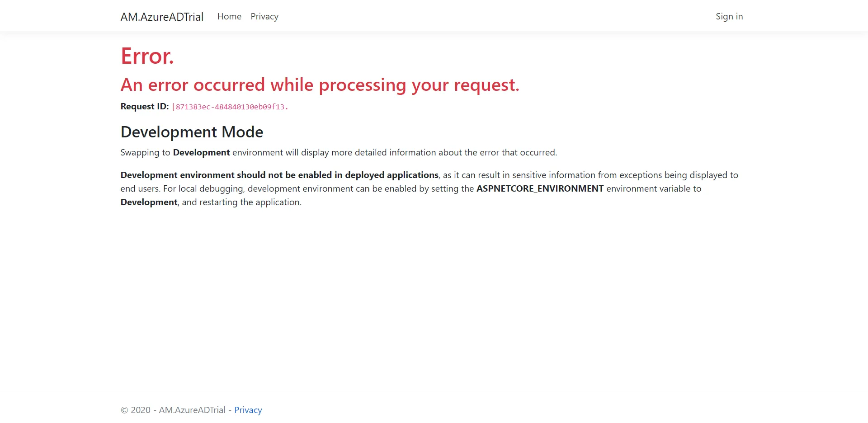Open the AM.AzureADTrial brand link
The height and width of the screenshot is (423, 868).
point(162,17)
